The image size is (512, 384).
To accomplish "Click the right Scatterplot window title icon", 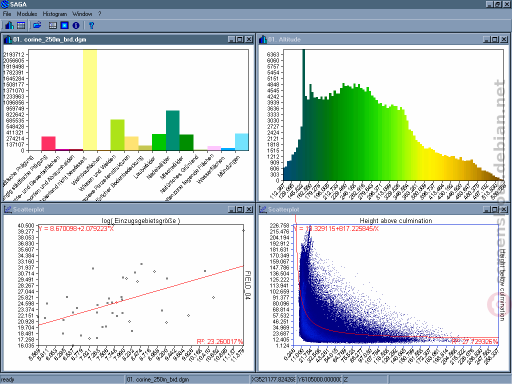I will (263, 209).
